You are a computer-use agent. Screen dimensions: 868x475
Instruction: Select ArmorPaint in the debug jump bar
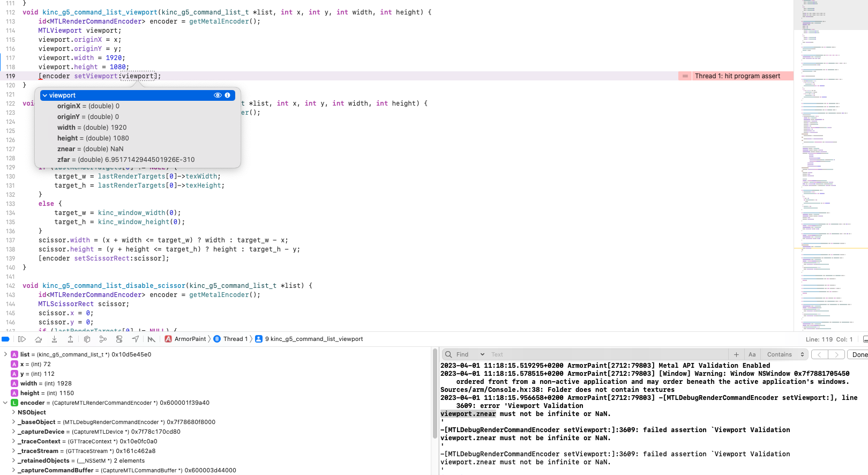click(190, 339)
